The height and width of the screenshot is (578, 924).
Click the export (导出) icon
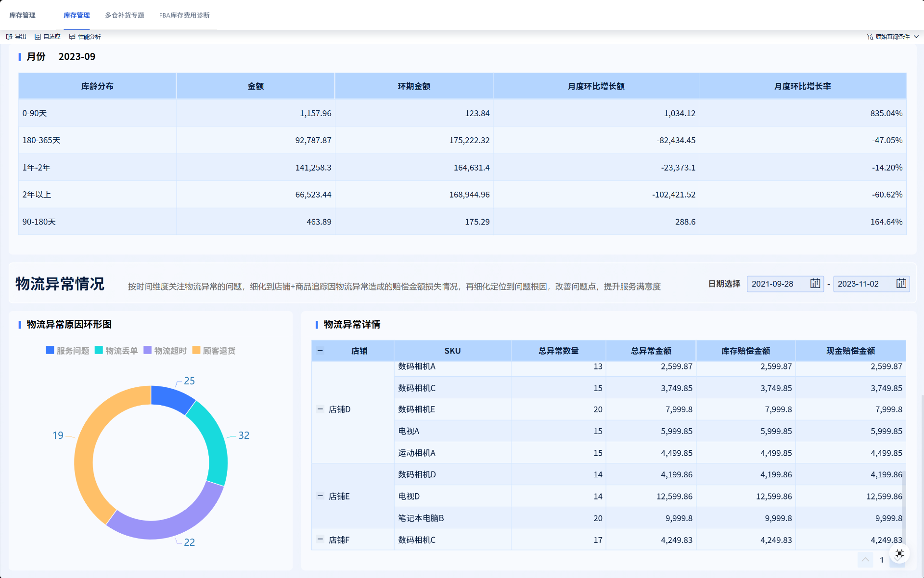(x=9, y=37)
